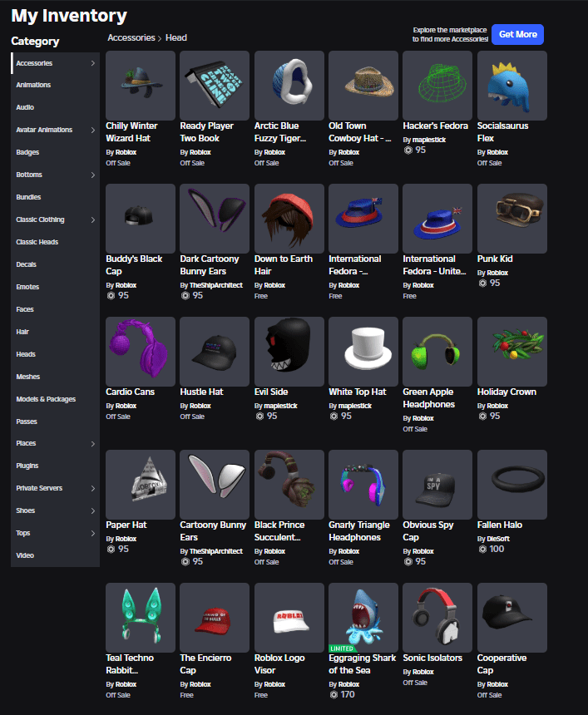Expand the Avatar Animations chevron
The image size is (588, 715).
(93, 130)
